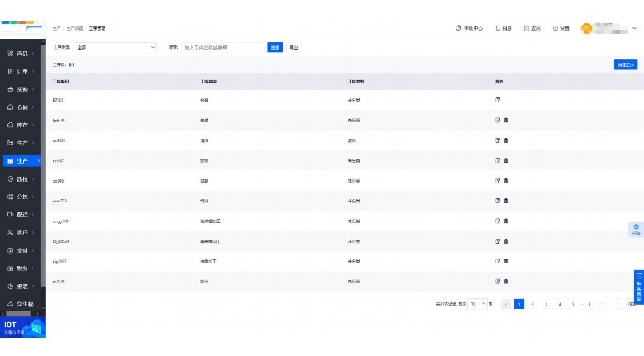Screen dimensions: 644x356
Task: Go to page 2 in pagination
Action: click(x=532, y=304)
